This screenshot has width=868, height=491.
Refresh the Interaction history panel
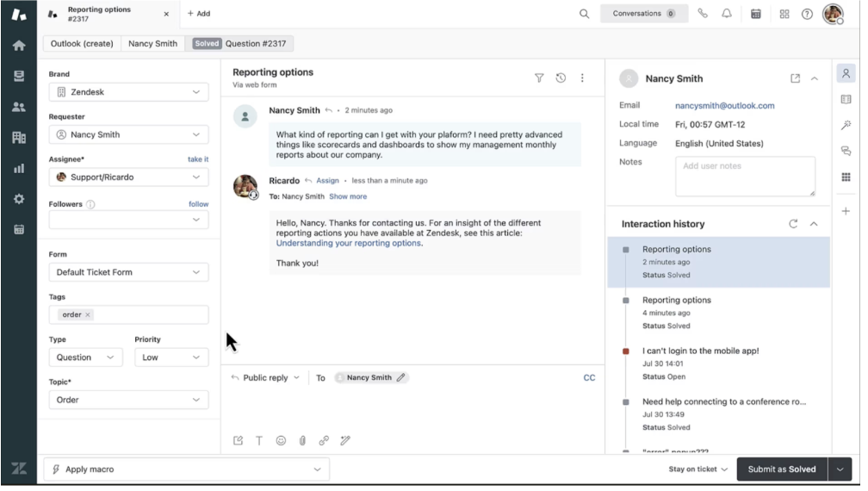pos(792,224)
